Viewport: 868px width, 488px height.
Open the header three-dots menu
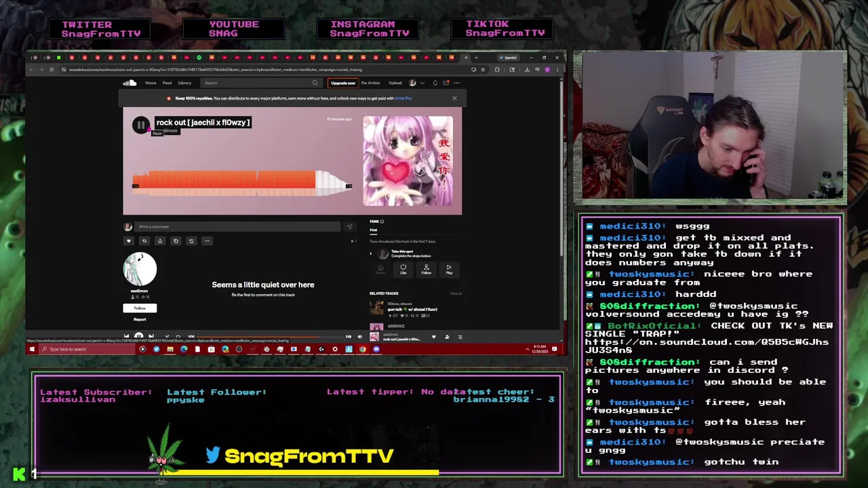pos(456,83)
